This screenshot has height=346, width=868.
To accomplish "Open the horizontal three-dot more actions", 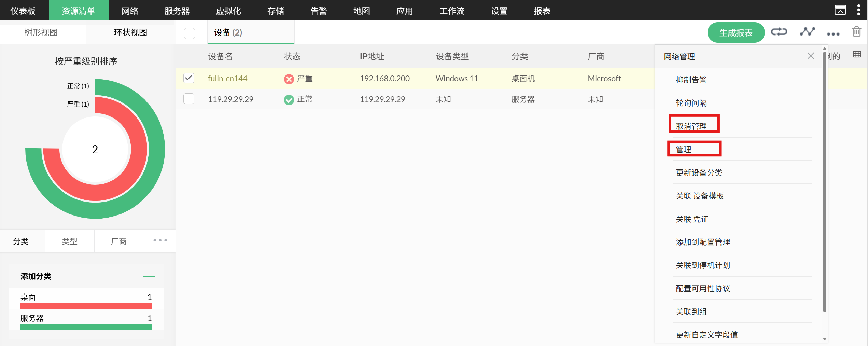I will [x=833, y=34].
